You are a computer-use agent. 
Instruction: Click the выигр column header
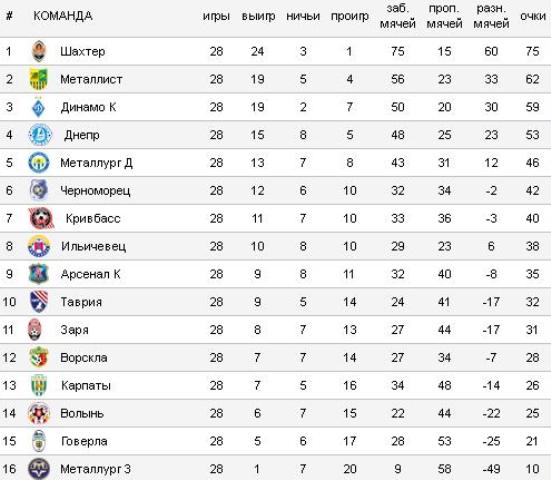click(258, 16)
